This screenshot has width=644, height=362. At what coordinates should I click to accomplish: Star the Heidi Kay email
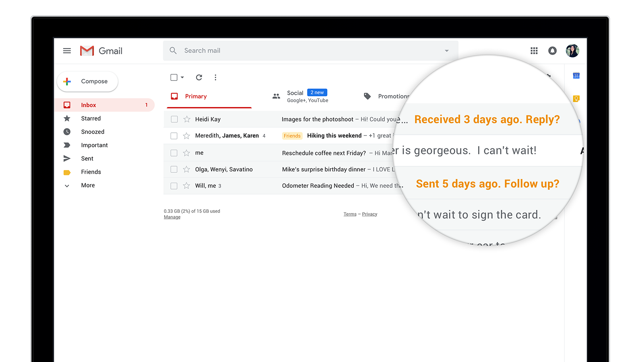(x=187, y=119)
